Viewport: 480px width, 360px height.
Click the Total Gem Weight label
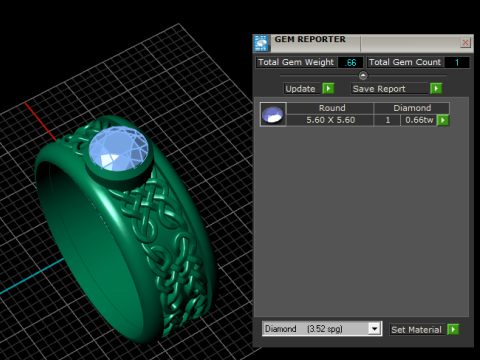point(296,62)
